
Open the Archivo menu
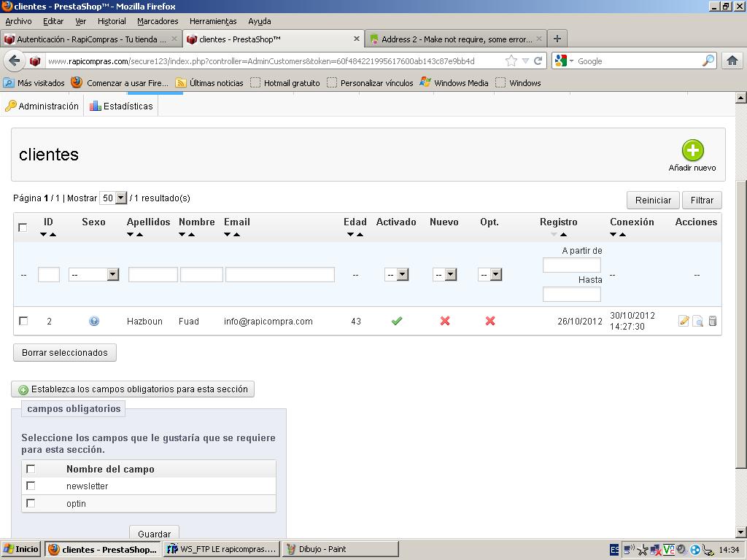18,21
